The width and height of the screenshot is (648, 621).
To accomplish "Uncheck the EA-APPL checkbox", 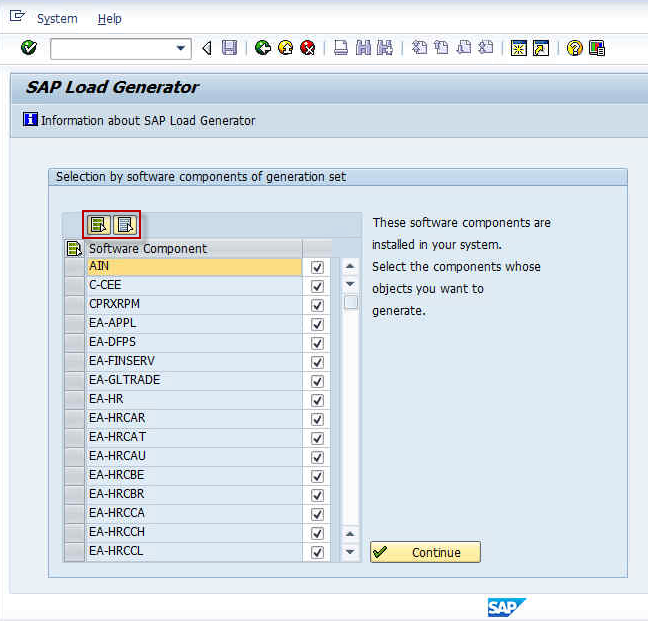I will click(x=317, y=324).
